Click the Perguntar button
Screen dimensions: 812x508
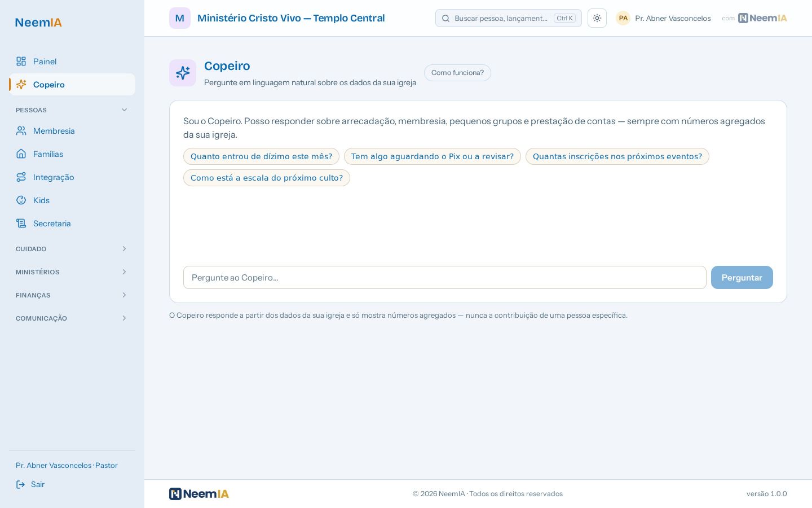tap(742, 278)
